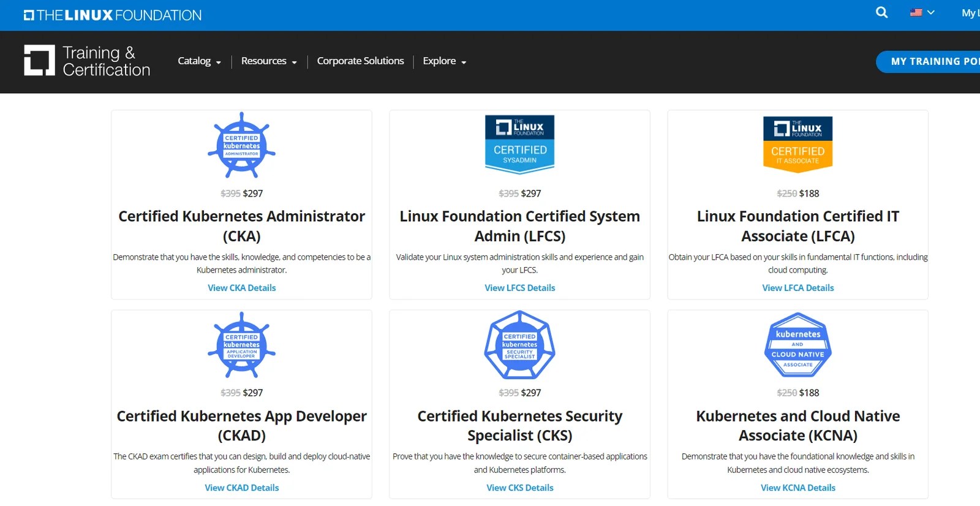Select the LFCS price $395 $297
The width and height of the screenshot is (980, 506).
pos(520,194)
